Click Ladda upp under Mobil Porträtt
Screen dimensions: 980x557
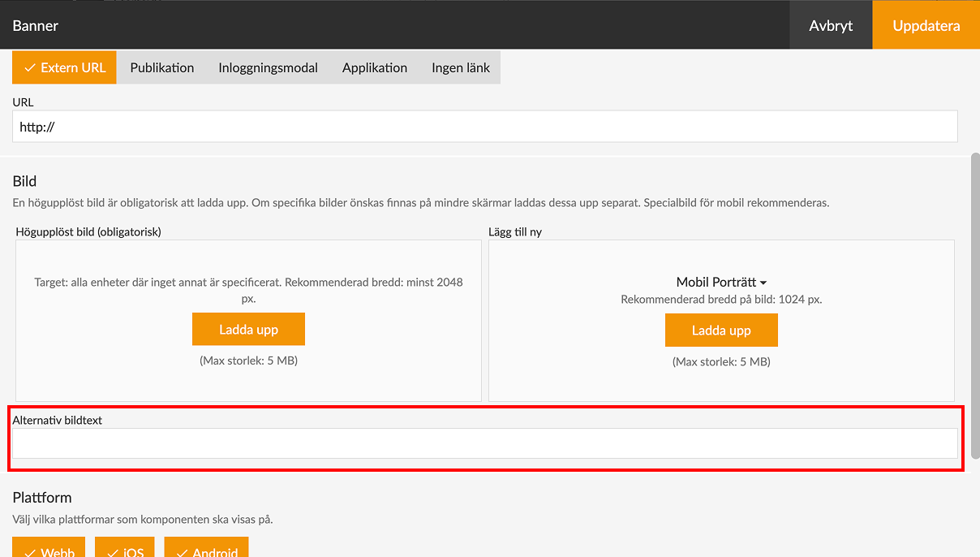[x=721, y=330]
